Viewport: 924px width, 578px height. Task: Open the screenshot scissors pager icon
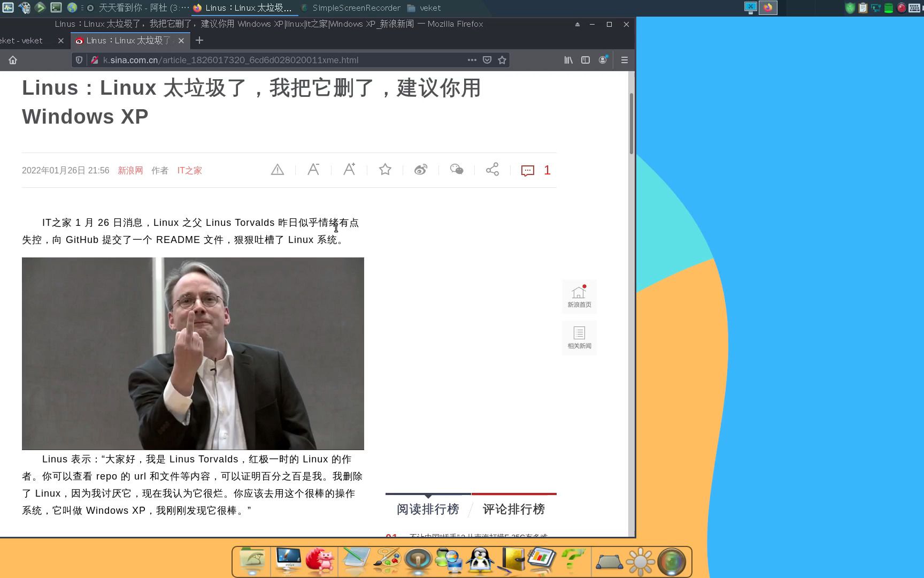(751, 7)
